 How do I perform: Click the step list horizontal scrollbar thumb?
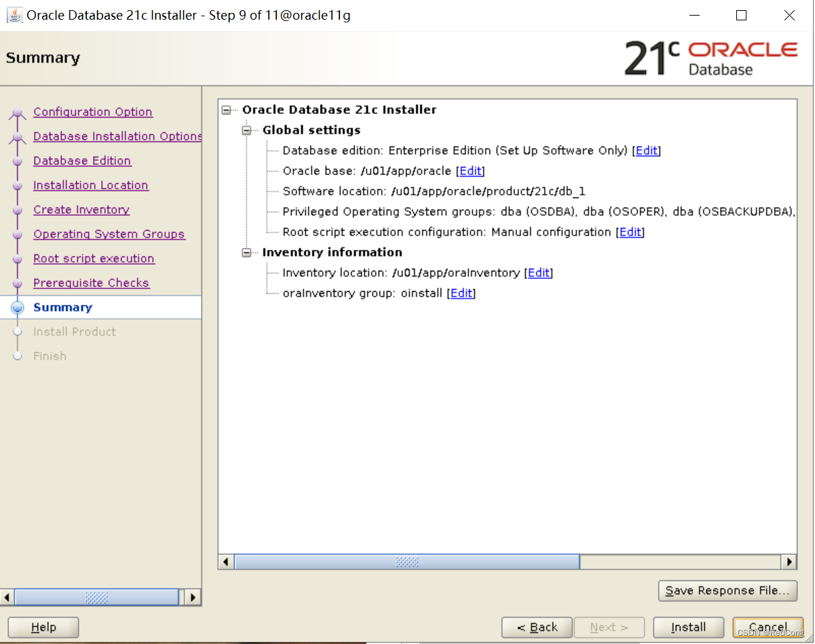point(97,597)
